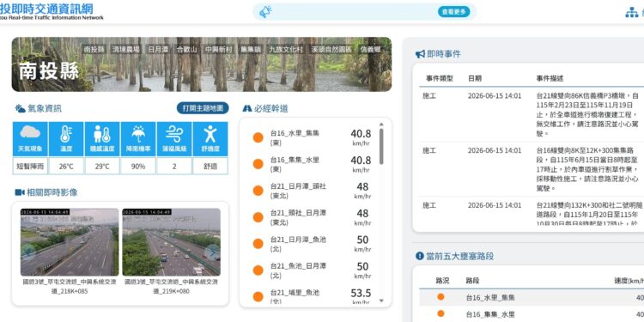644x322 pixels.
Task: Click orange status dot for 台16_集集_水里 (東) in 必經幹道
Action: point(258,164)
